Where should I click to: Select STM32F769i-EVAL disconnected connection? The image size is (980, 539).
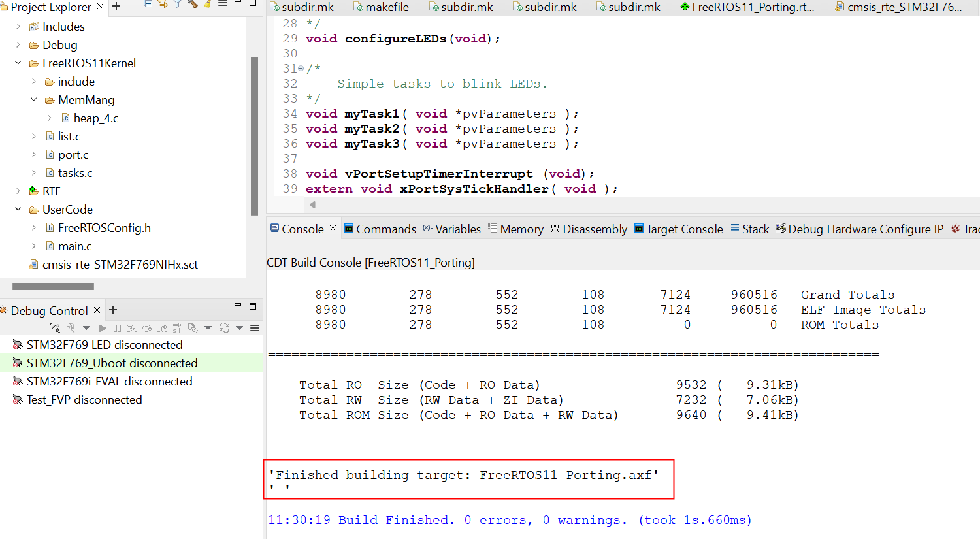[109, 382]
